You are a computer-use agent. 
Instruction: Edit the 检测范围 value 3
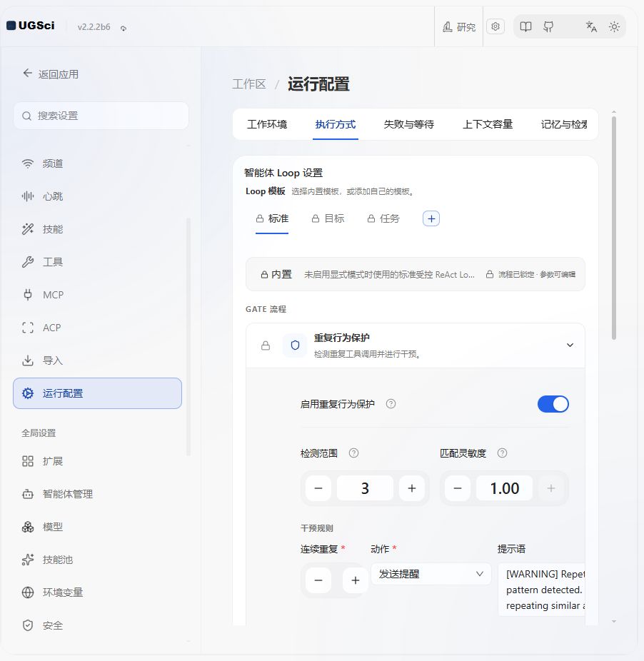366,488
